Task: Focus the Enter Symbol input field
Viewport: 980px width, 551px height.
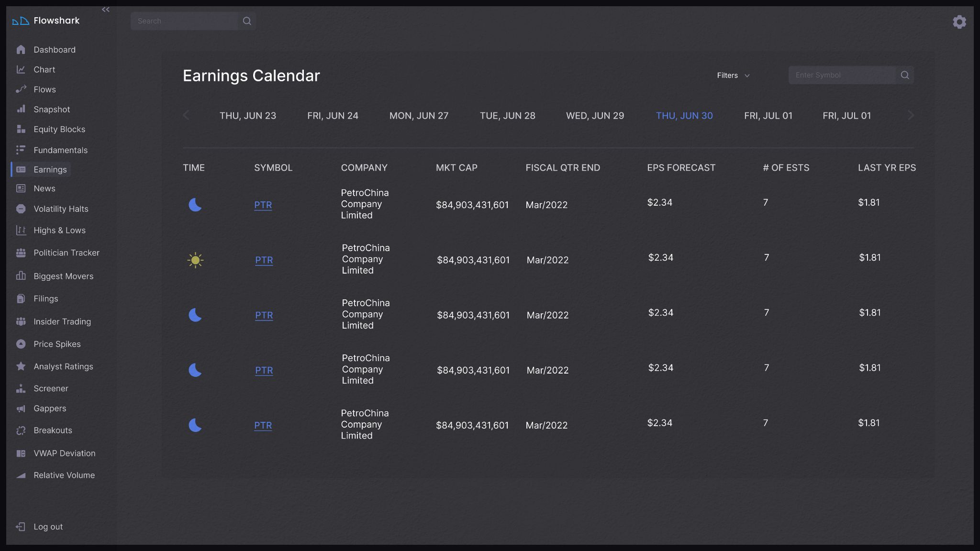Action: [x=841, y=75]
